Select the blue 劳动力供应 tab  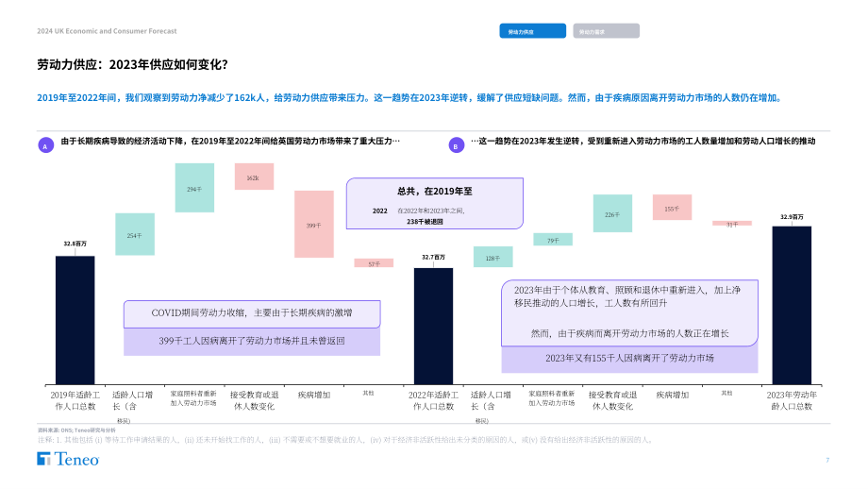(532, 31)
